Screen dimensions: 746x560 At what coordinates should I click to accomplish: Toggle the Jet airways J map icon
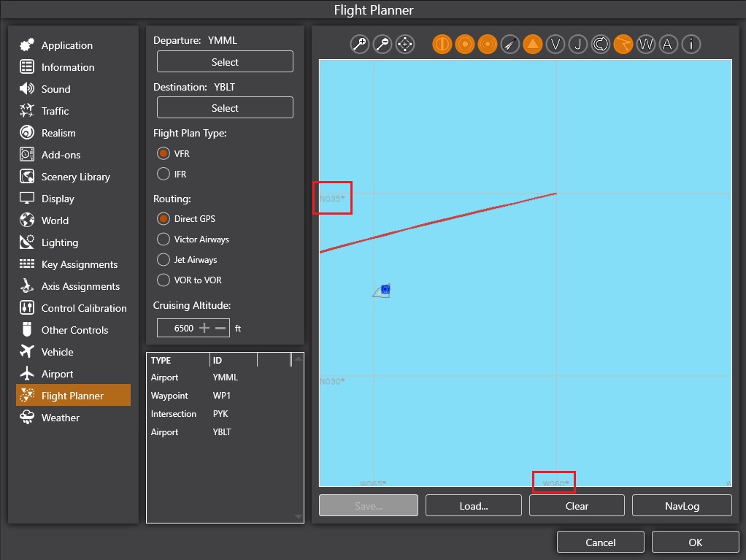click(x=578, y=45)
